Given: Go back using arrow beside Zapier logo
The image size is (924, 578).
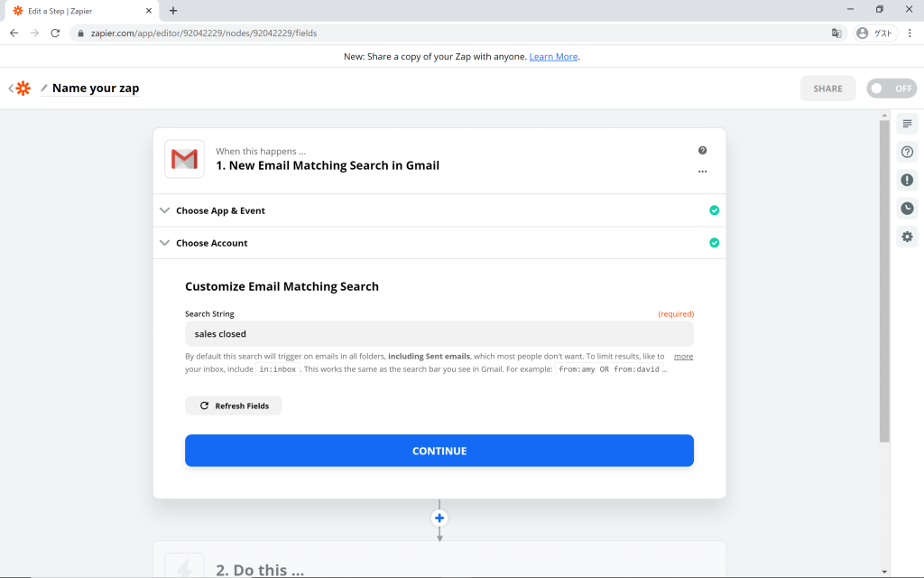Looking at the screenshot, I should (x=11, y=89).
